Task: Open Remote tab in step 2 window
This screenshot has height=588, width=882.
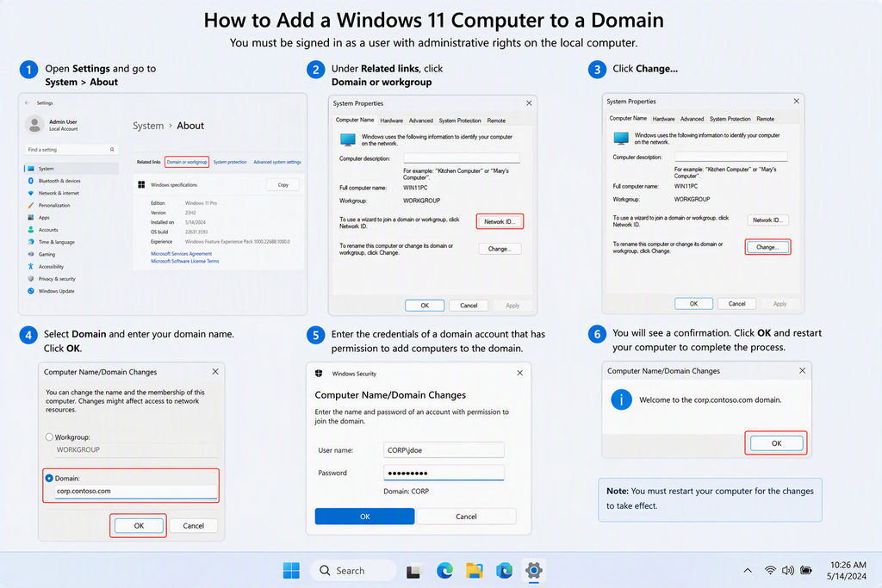Action: click(x=496, y=121)
